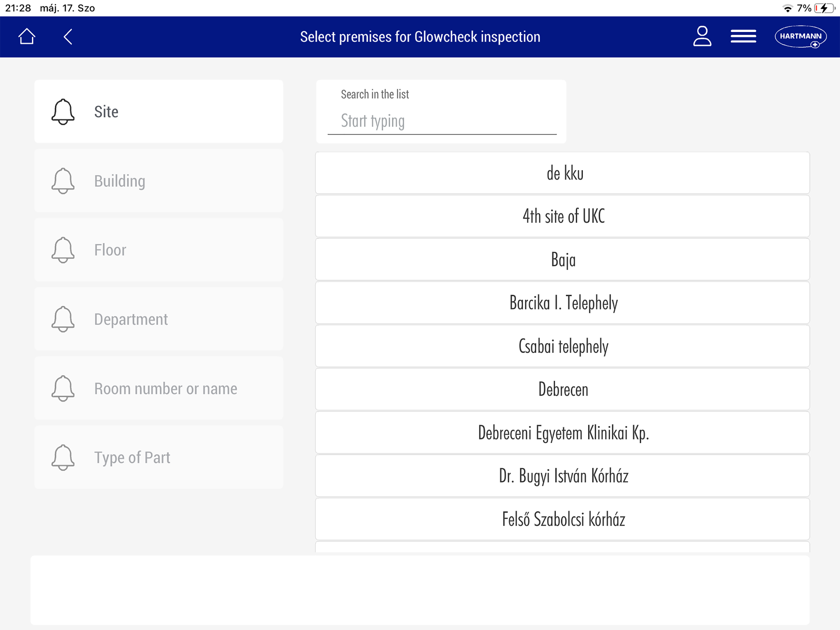Choose the "de kku" site
The height and width of the screenshot is (630, 840).
[x=562, y=173]
